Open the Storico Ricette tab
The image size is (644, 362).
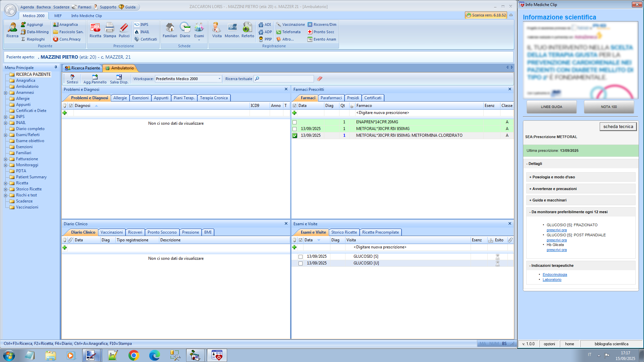(344, 232)
